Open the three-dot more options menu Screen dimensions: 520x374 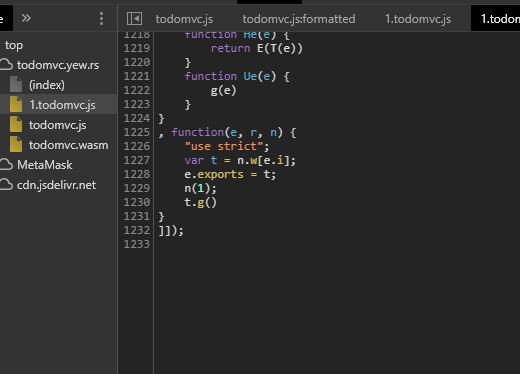tap(101, 19)
